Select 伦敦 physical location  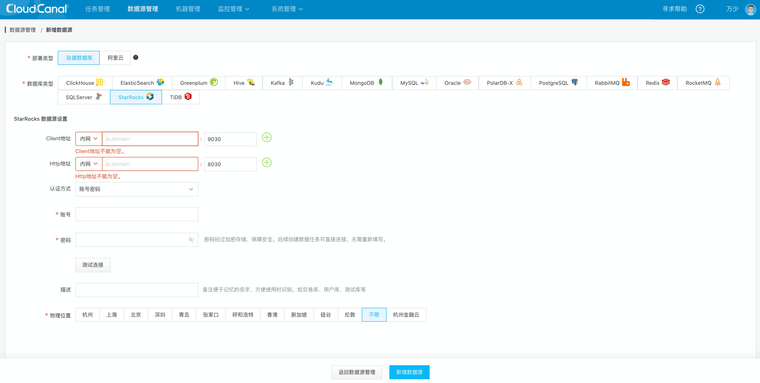[350, 315]
